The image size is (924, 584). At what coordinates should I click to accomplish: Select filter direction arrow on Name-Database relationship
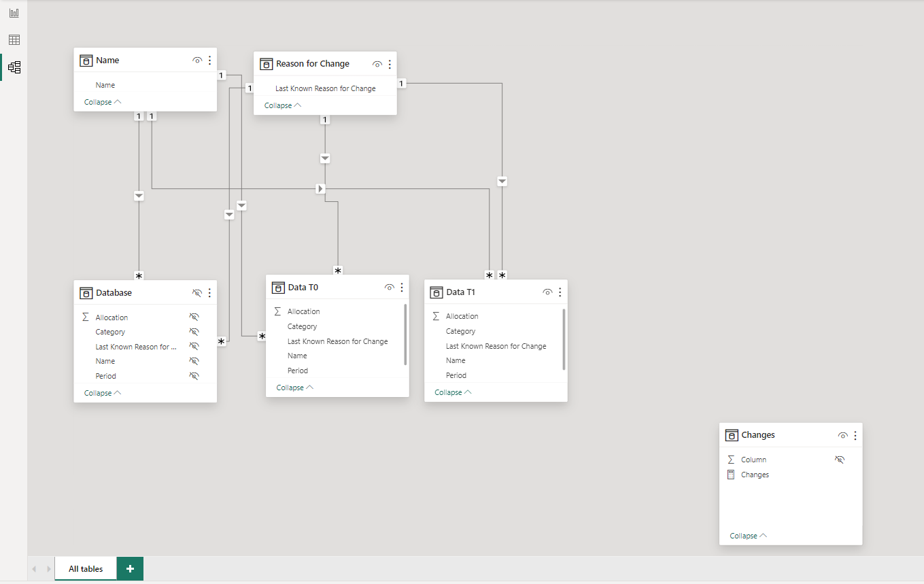coord(139,196)
